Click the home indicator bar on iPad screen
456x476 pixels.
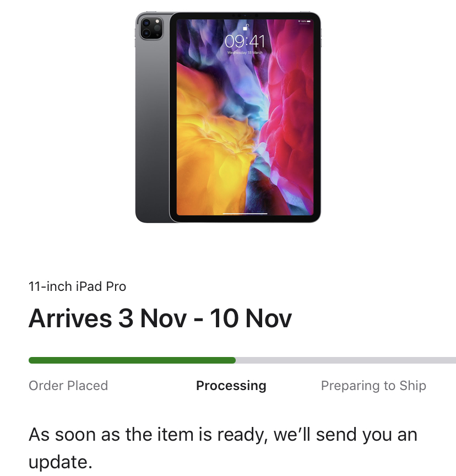tap(245, 214)
